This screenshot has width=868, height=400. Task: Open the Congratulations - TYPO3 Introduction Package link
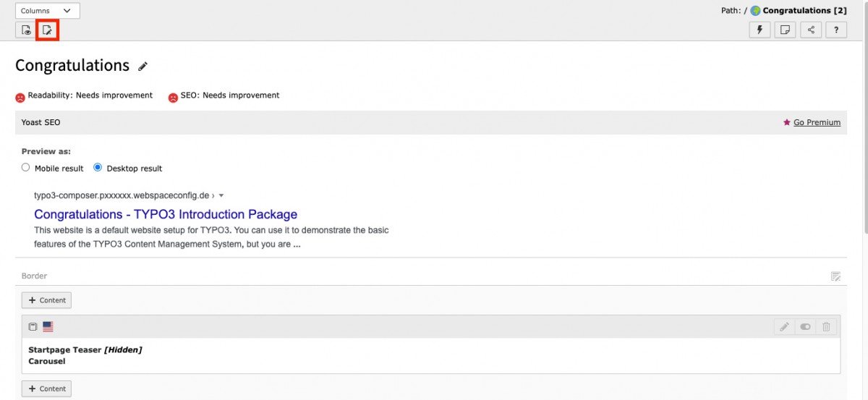pos(166,214)
